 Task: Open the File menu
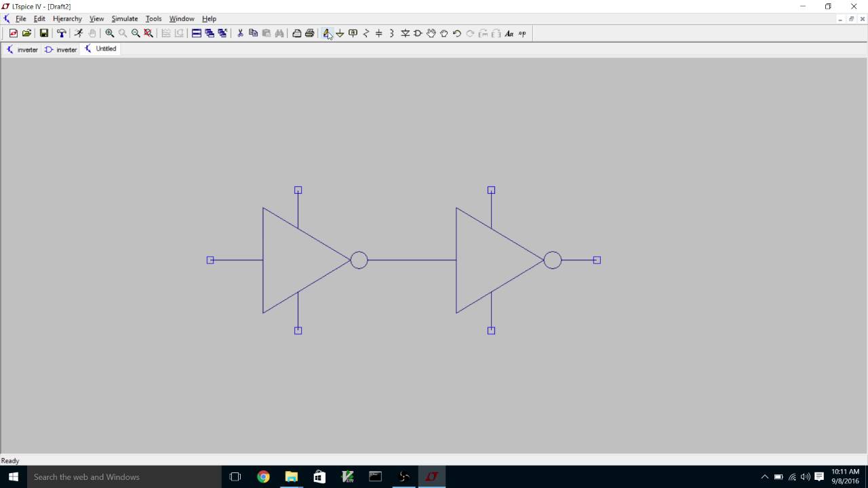pos(21,19)
